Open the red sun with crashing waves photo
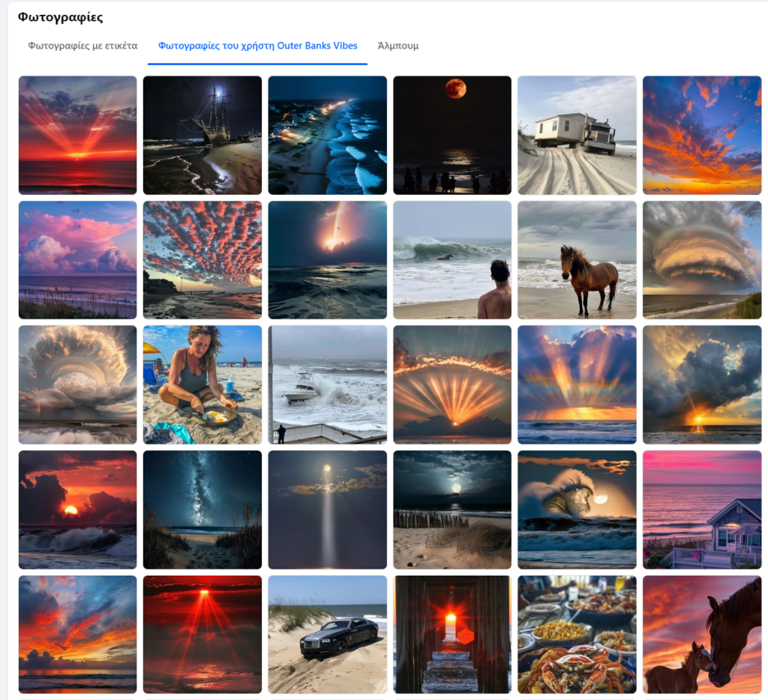The height and width of the screenshot is (700, 768). click(78, 510)
